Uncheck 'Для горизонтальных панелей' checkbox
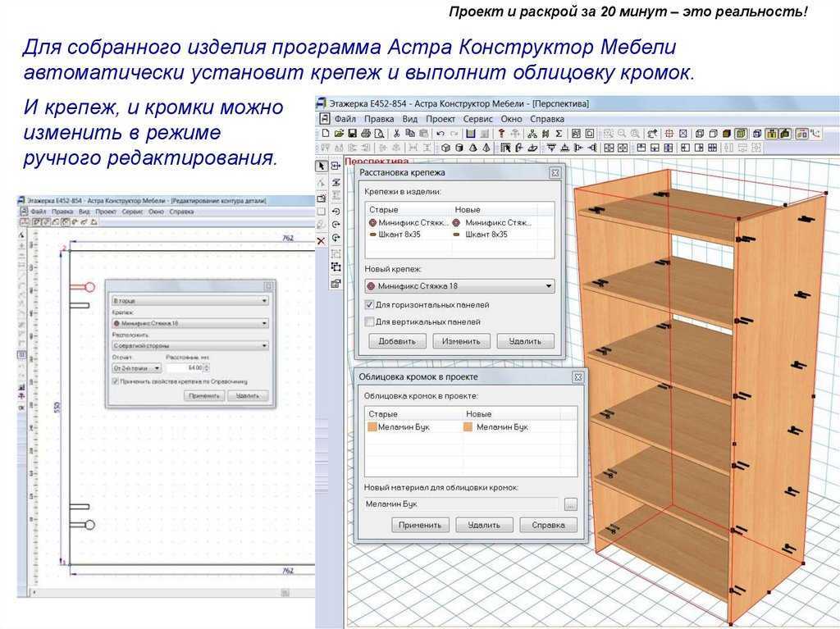The height and width of the screenshot is (629, 840). tap(369, 304)
